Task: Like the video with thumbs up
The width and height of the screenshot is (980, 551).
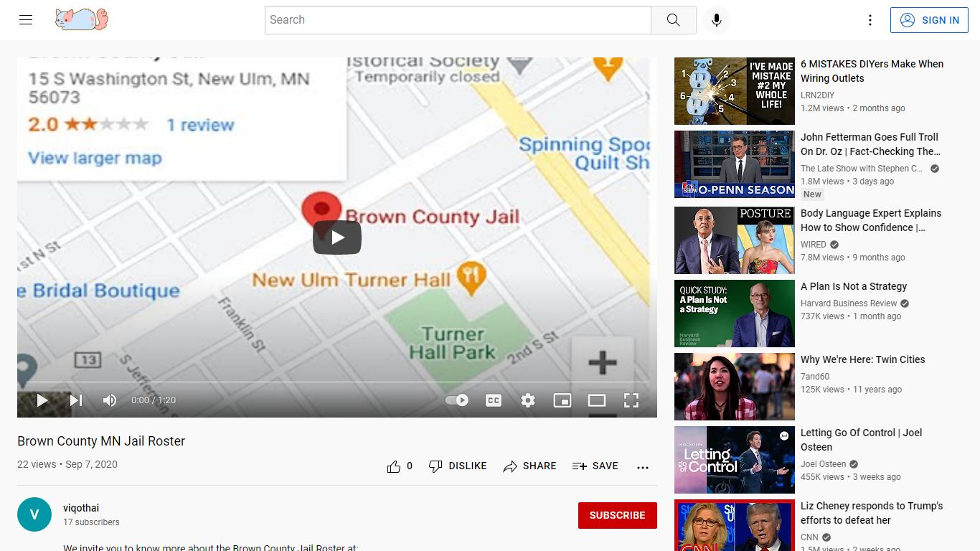Action: click(x=400, y=466)
